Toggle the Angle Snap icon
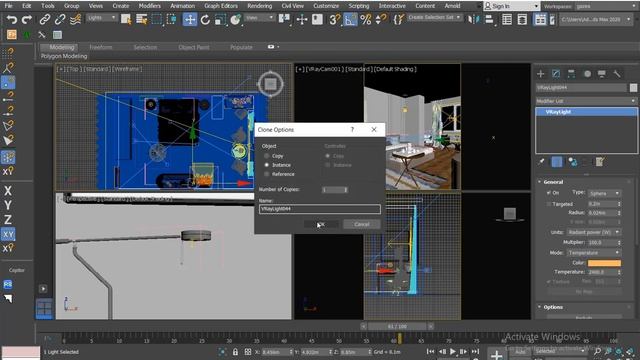 pyautogui.click(x=350, y=19)
